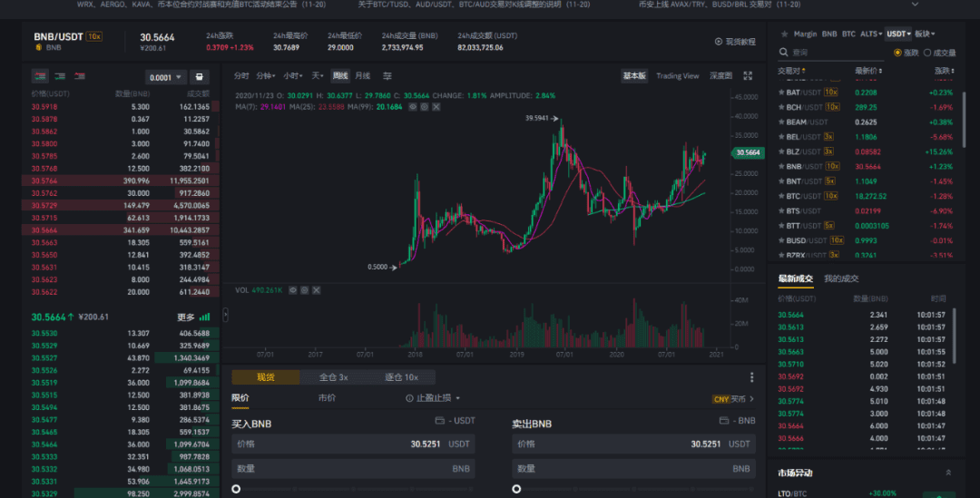Open the MA indicator settings gear
The image size is (980, 498).
pyautogui.click(x=425, y=107)
